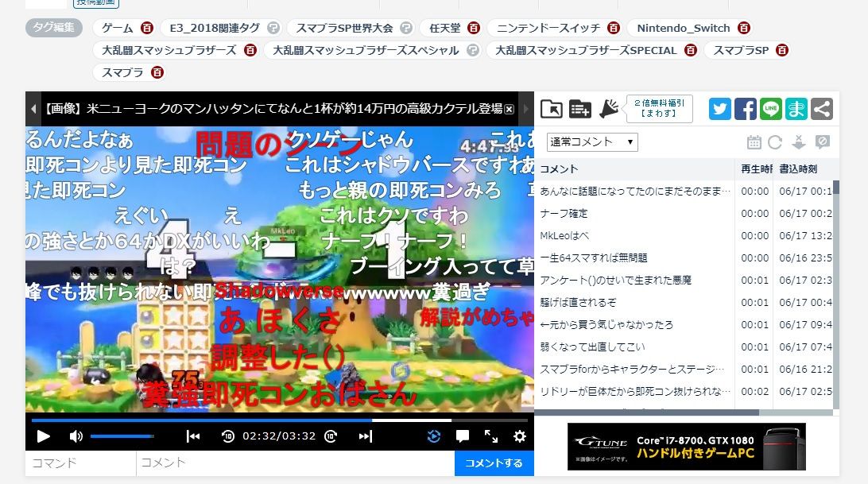The image size is (868, 484).
Task: Open dictionary icon beside 任天堂 tag
Action: point(473,28)
